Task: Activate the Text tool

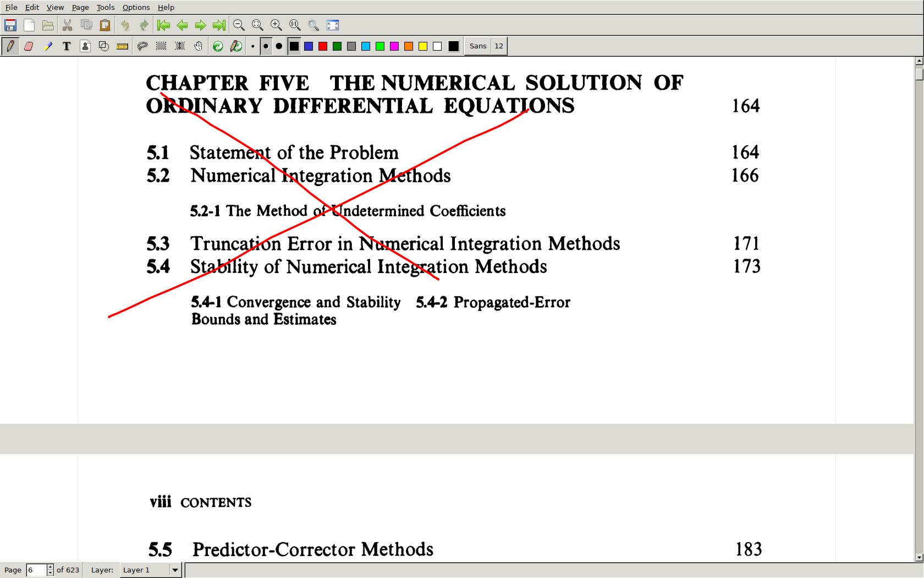Action: click(x=67, y=46)
